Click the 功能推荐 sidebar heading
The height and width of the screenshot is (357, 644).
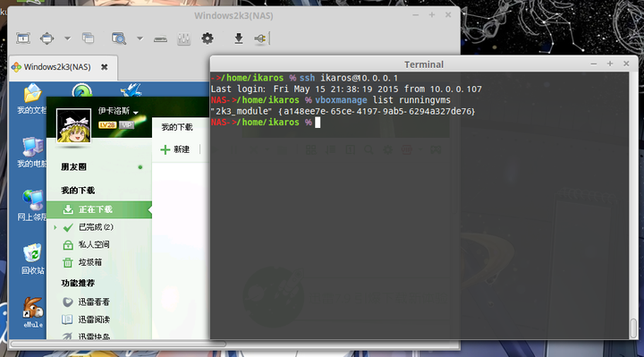coord(78,283)
